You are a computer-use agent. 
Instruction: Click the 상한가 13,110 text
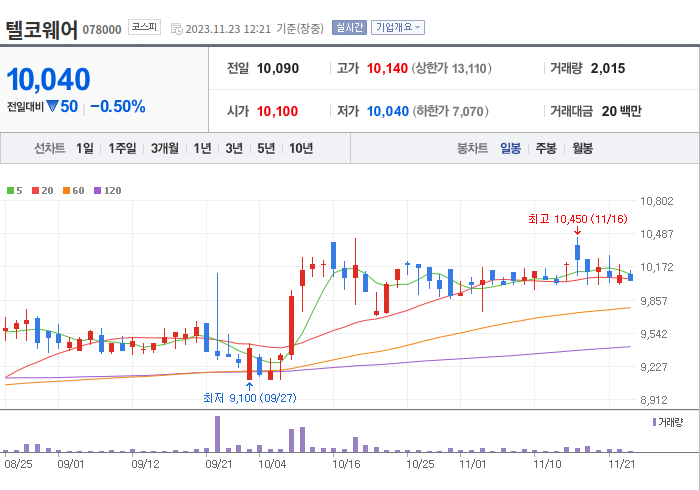(x=451, y=68)
